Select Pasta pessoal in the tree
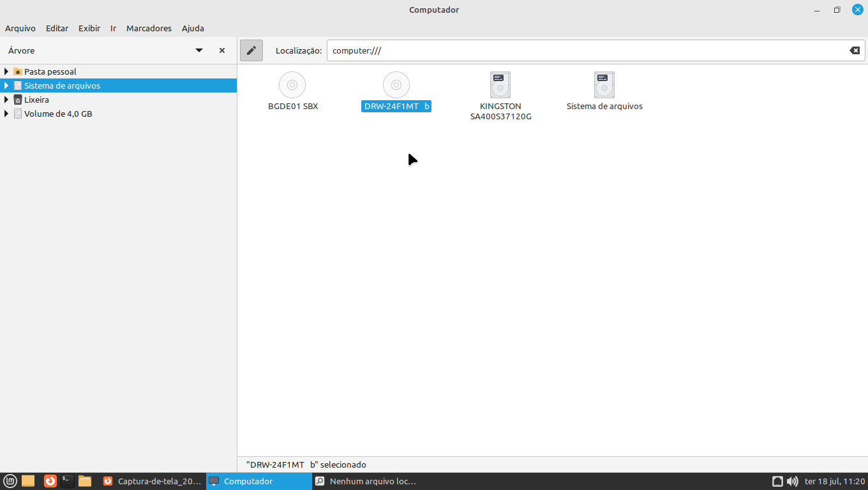Viewport: 868px width, 490px height. point(50,71)
